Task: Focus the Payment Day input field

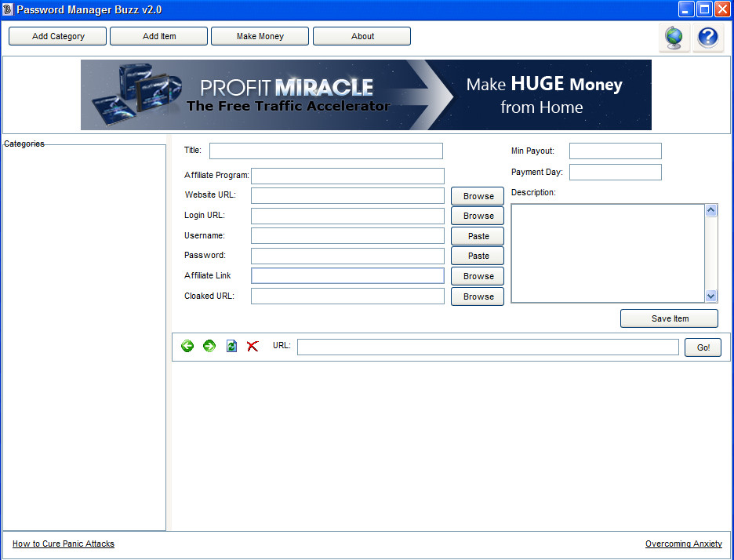Action: [x=615, y=173]
